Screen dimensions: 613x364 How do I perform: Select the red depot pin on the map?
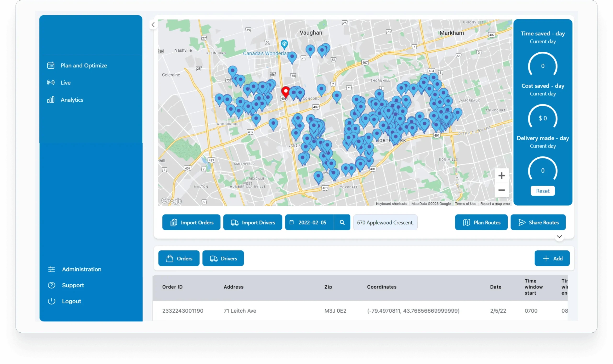(x=285, y=92)
